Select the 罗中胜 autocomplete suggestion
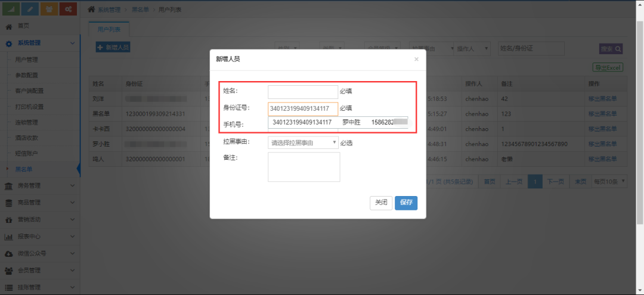Image resolution: width=644 pixels, height=295 pixels. (338, 122)
